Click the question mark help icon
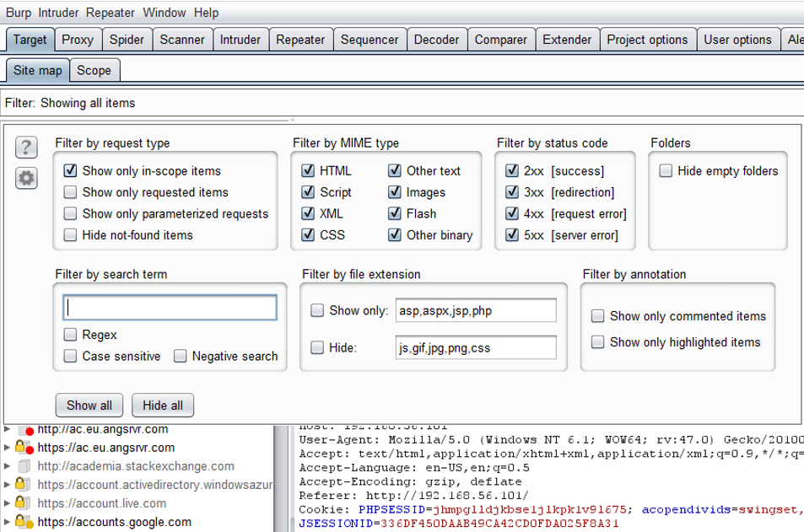The width and height of the screenshot is (804, 532). [x=26, y=148]
